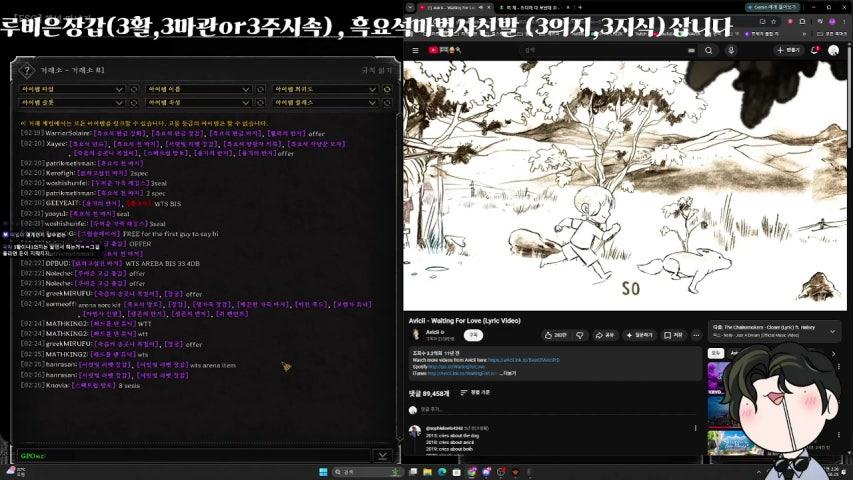Dislike the video with thumbs down
This screenshot has height=480, width=853.
click(580, 335)
